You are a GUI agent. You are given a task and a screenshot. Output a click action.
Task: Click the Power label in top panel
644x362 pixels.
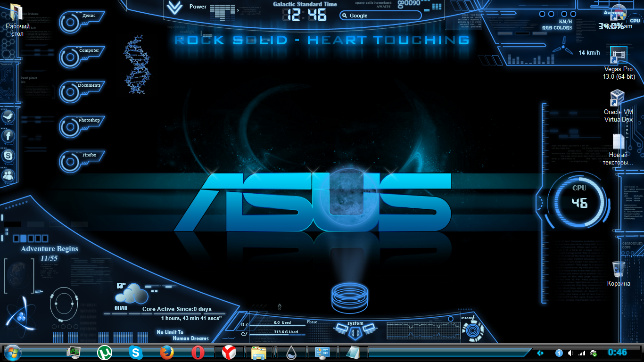pyautogui.click(x=198, y=7)
